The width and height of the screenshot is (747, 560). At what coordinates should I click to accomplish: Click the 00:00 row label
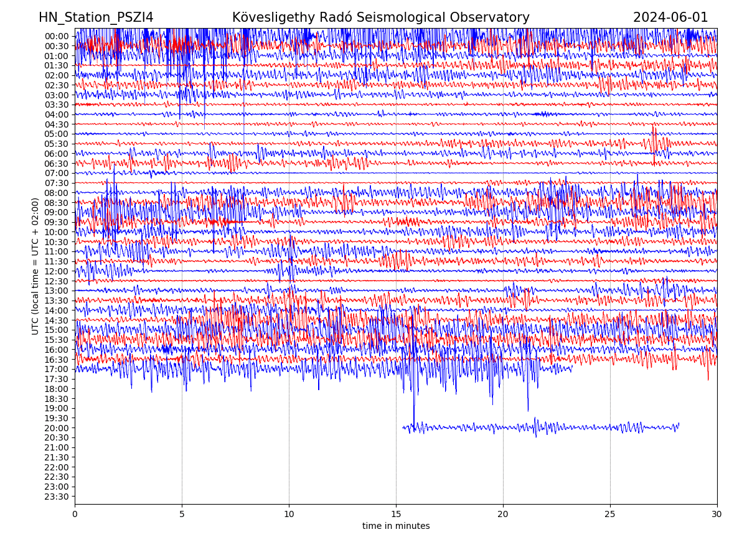point(56,36)
